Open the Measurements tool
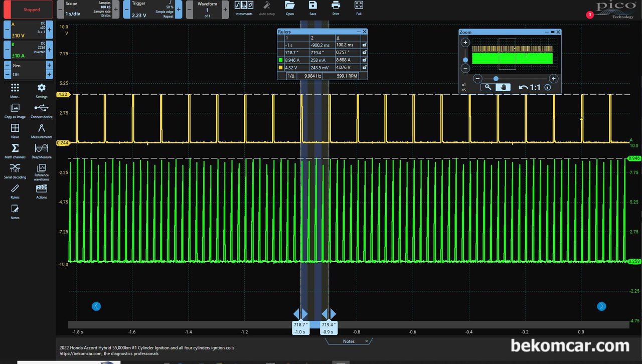Image resolution: width=642 pixels, height=364 pixels. [x=42, y=130]
